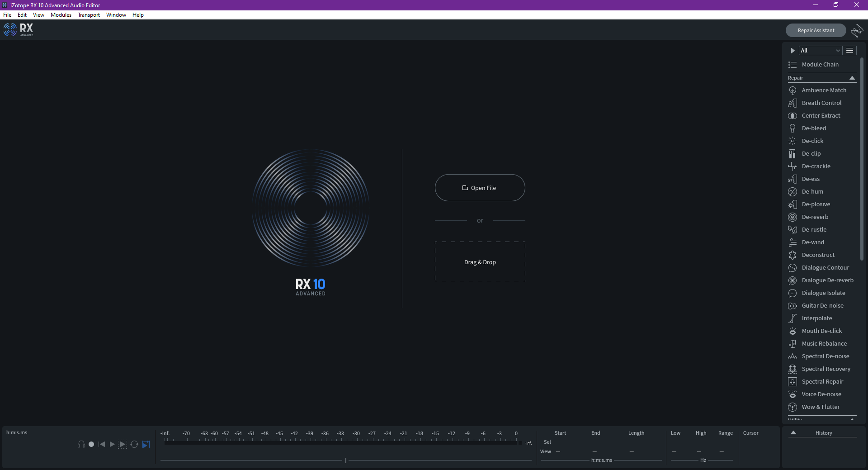Click the History panel label
This screenshot has width=868, height=470.
[824, 433]
